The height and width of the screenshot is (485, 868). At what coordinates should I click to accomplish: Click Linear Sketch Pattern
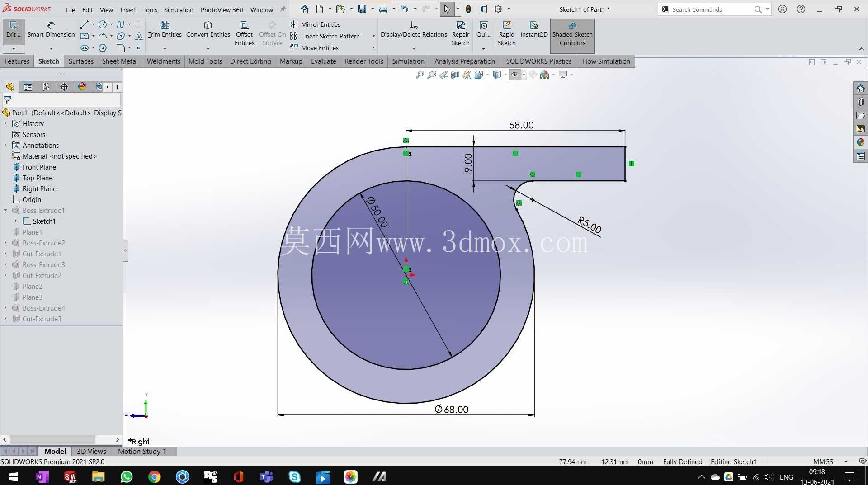pos(325,36)
